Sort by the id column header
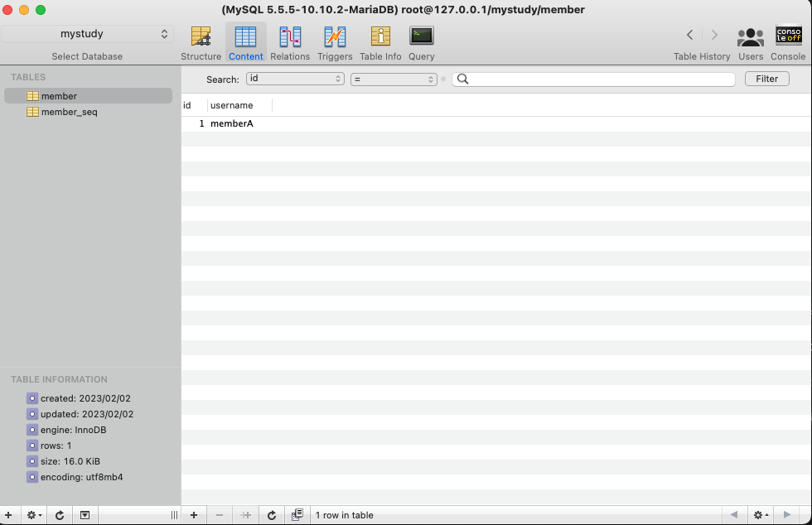The height and width of the screenshot is (525, 812). pyautogui.click(x=194, y=105)
